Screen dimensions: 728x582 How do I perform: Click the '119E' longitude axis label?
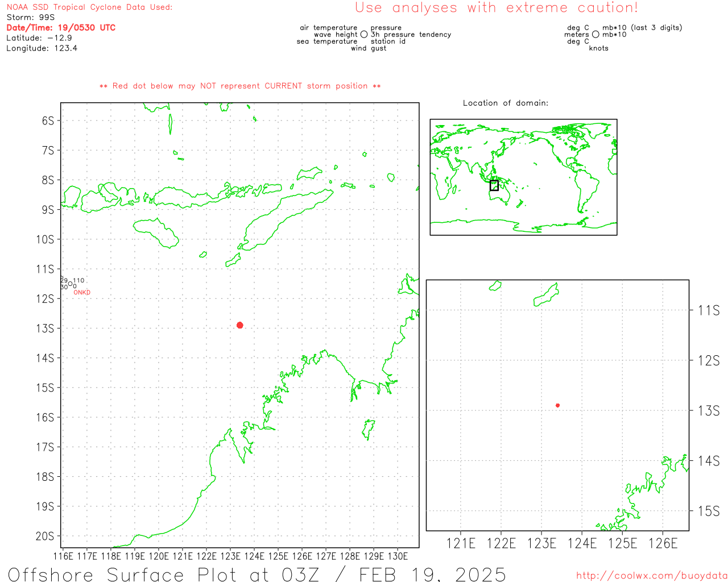coord(135,556)
